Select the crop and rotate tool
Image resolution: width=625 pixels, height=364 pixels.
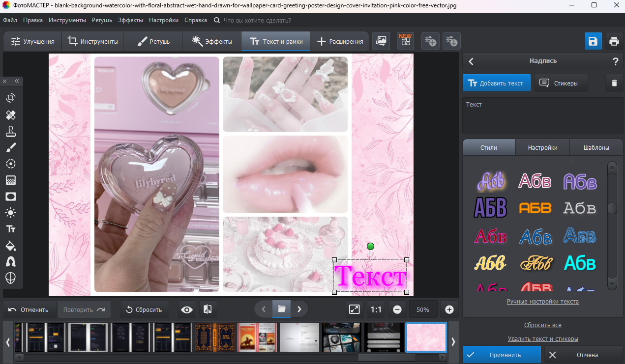[x=11, y=98]
